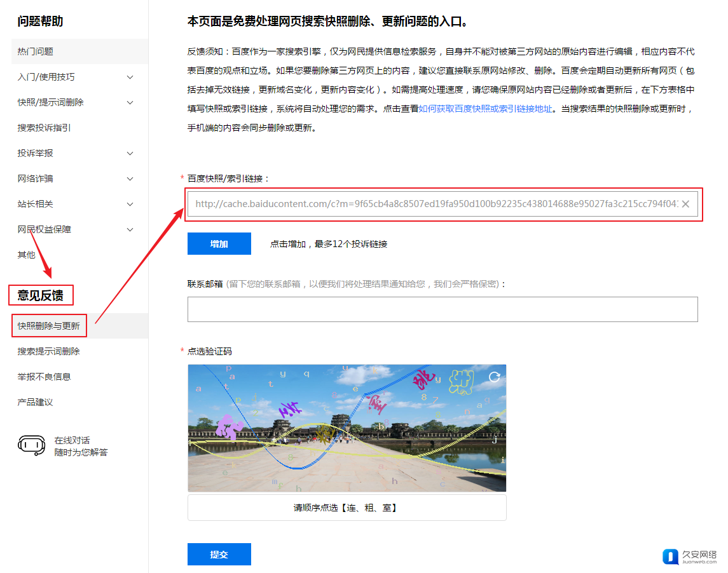Open the 热门问题 sidebar item
Image resolution: width=728 pixels, height=573 pixels.
coord(80,51)
